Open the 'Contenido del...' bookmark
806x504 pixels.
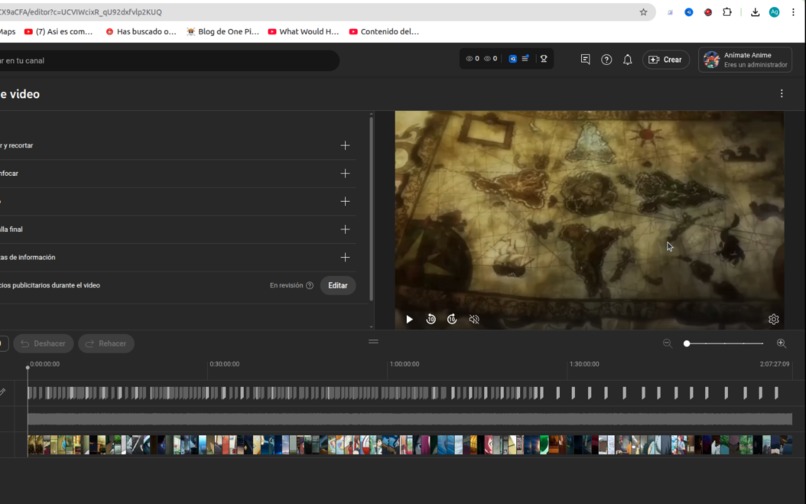384,31
